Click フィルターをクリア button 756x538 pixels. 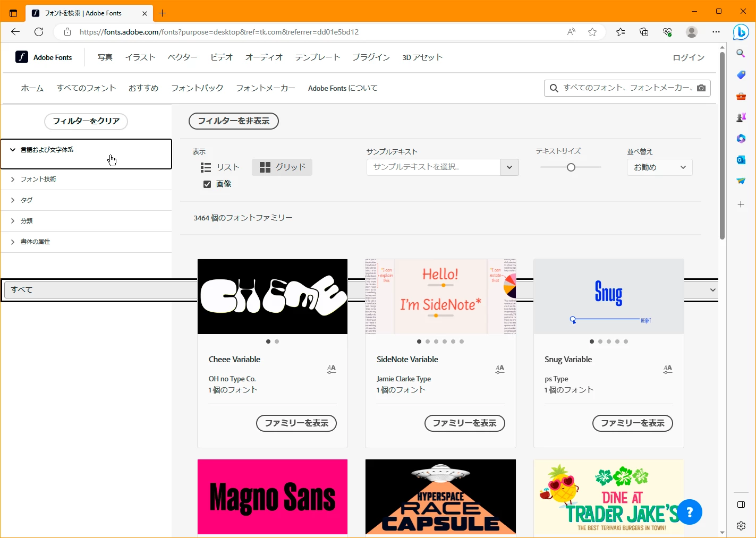(x=86, y=121)
